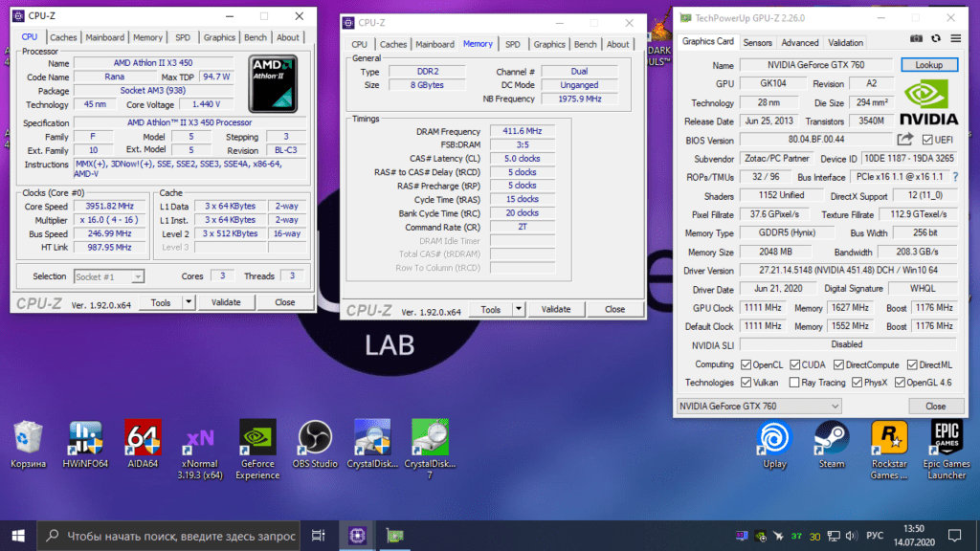This screenshot has width=980, height=551.
Task: Open Rockstar Games Launcher shortcut
Action: 889,450
